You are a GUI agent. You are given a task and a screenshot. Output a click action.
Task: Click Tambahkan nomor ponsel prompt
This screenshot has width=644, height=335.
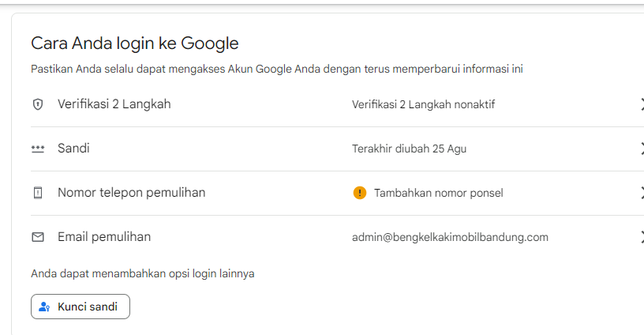[x=439, y=193]
